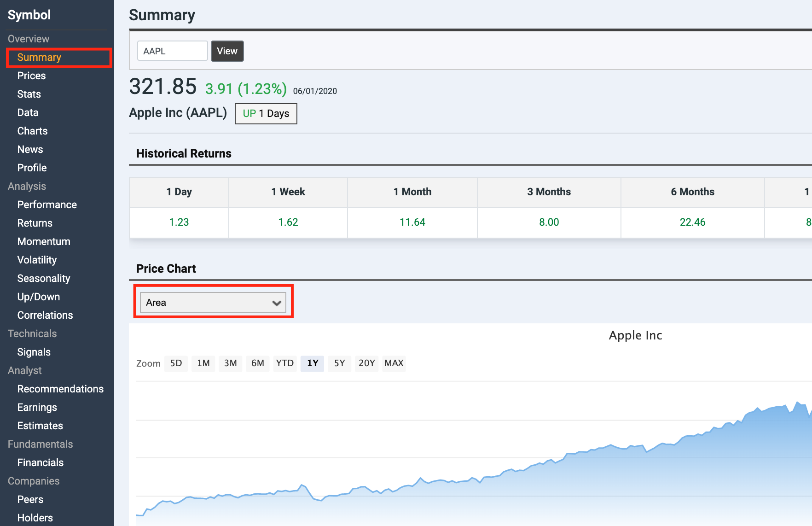
Task: Open the Holders page
Action: pyautogui.click(x=35, y=518)
